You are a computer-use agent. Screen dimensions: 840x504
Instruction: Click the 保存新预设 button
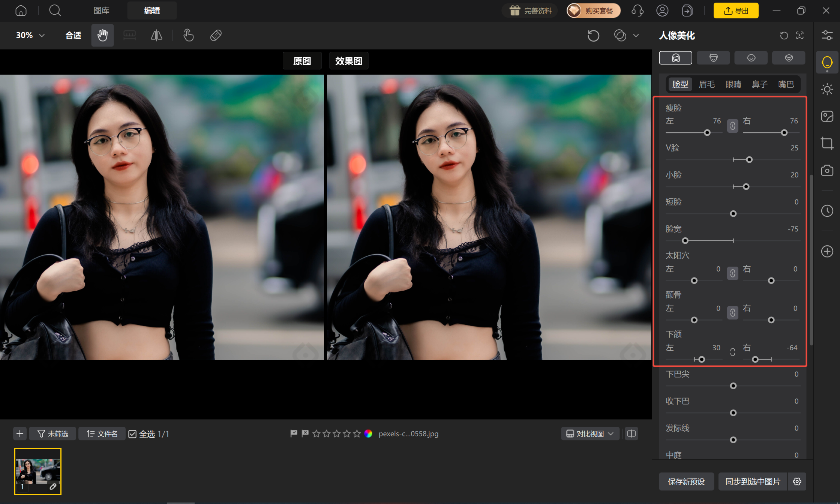tap(686, 481)
